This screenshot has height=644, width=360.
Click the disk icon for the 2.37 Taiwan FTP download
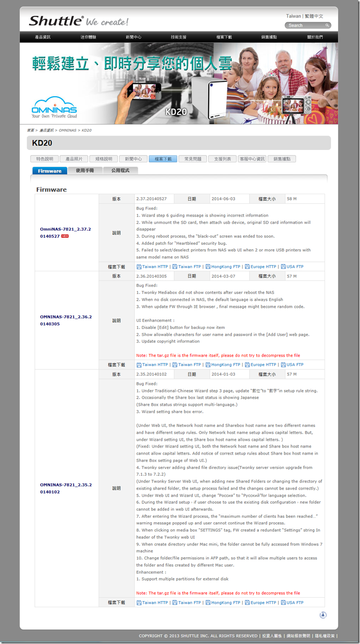coord(175,267)
